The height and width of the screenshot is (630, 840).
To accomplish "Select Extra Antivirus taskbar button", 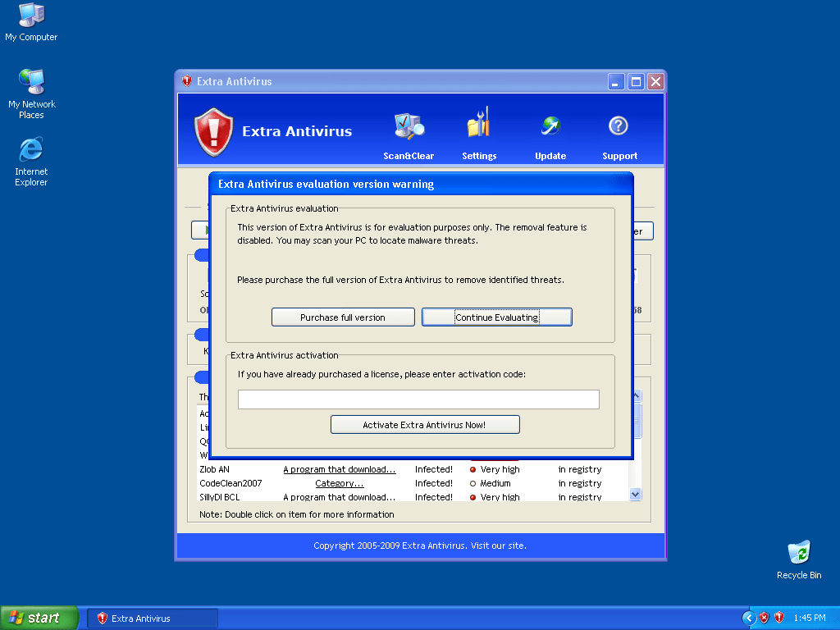I will click(x=153, y=618).
